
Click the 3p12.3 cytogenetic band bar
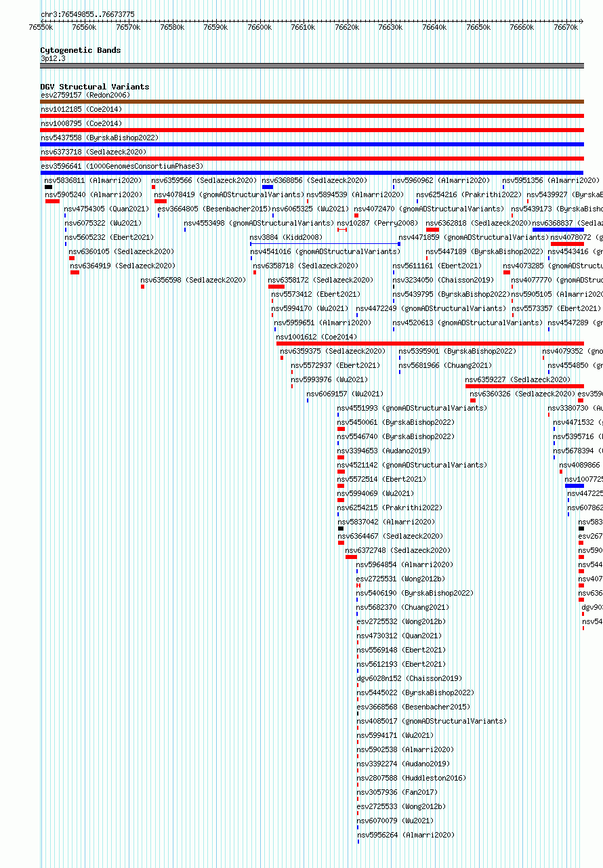click(312, 66)
